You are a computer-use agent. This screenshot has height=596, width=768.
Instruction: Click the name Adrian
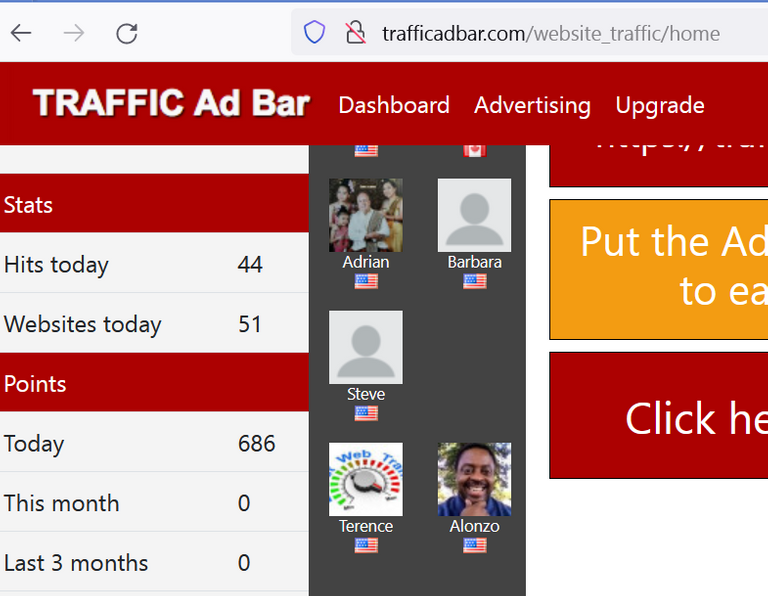[366, 262]
